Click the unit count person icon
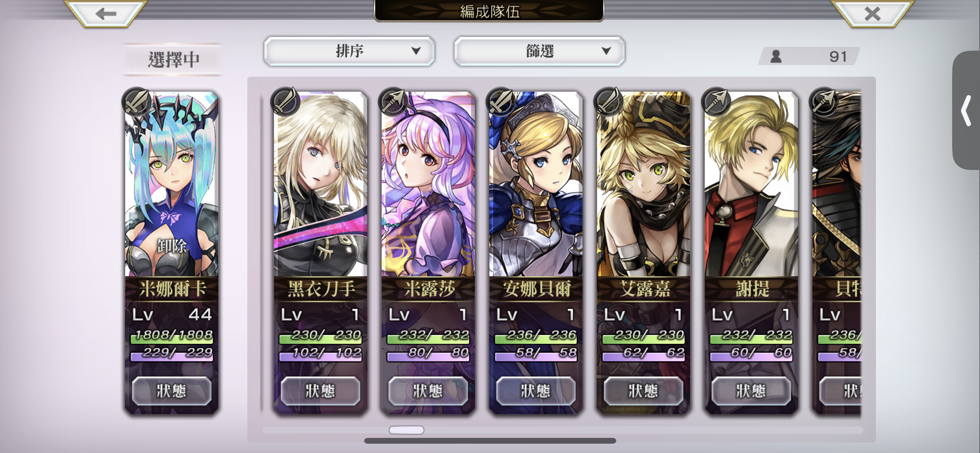Image resolution: width=980 pixels, height=453 pixels. point(776,57)
